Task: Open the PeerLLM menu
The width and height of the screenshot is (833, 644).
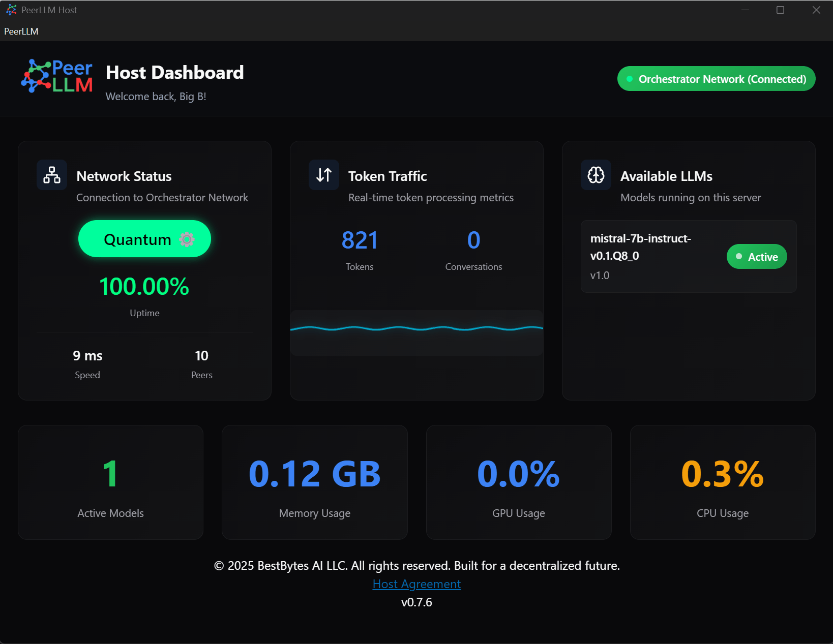Action: tap(21, 32)
